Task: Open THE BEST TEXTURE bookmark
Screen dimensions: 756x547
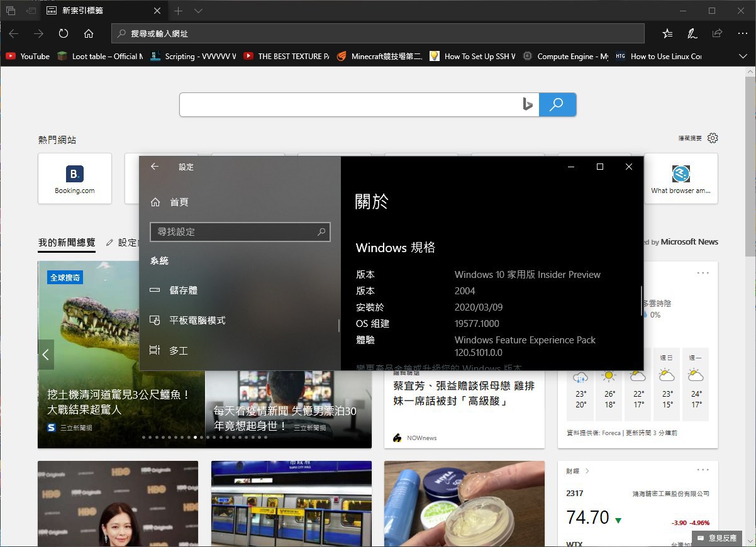Action: (x=286, y=56)
